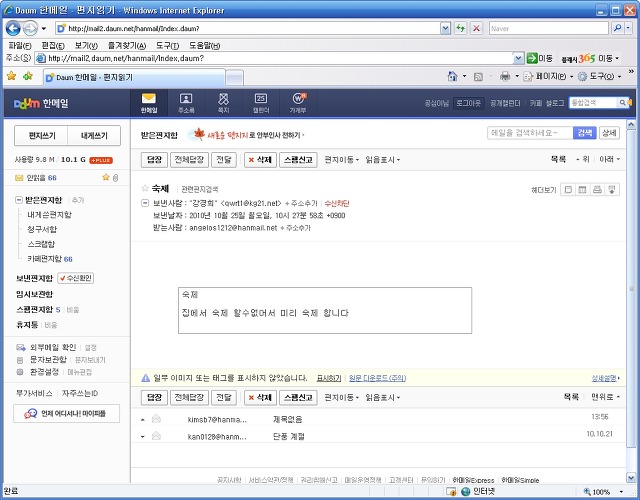Image resolution: width=640 pixels, height=500 pixels.
Task: Go back with the browser Back arrow
Action: tap(13, 28)
